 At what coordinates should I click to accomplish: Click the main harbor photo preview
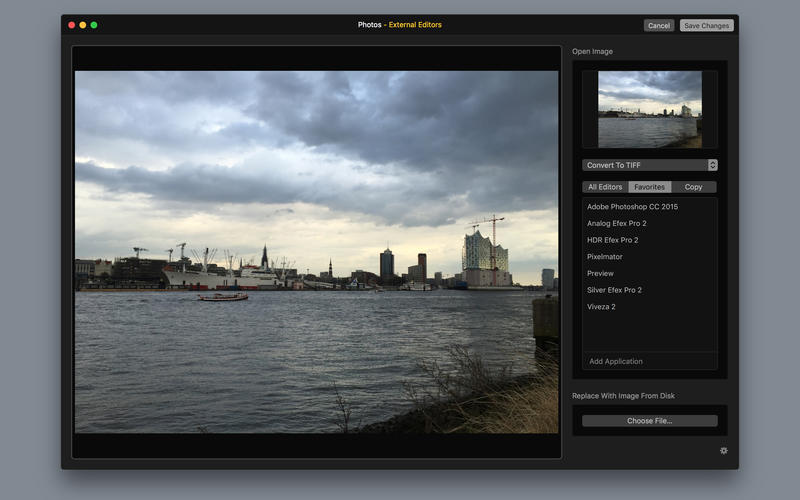coord(317,252)
